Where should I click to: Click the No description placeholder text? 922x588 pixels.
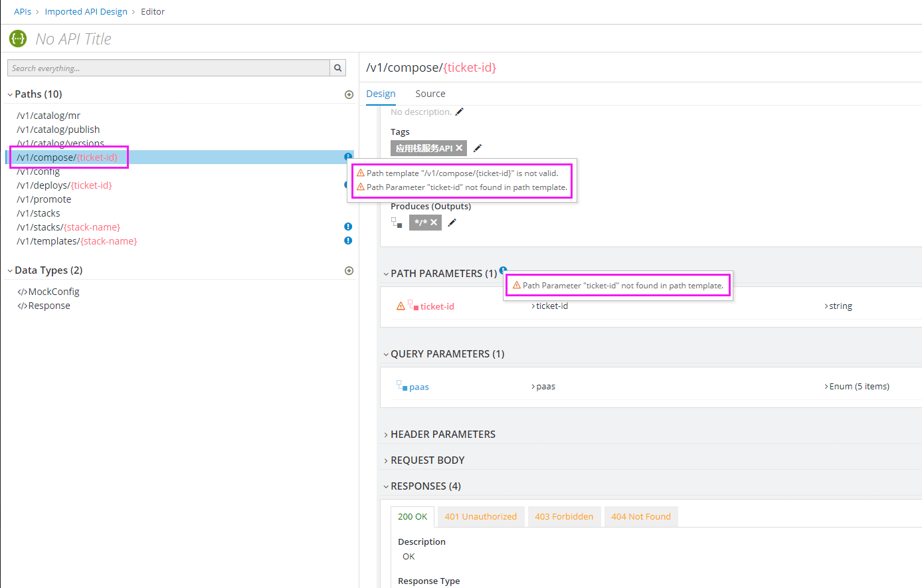(x=421, y=112)
